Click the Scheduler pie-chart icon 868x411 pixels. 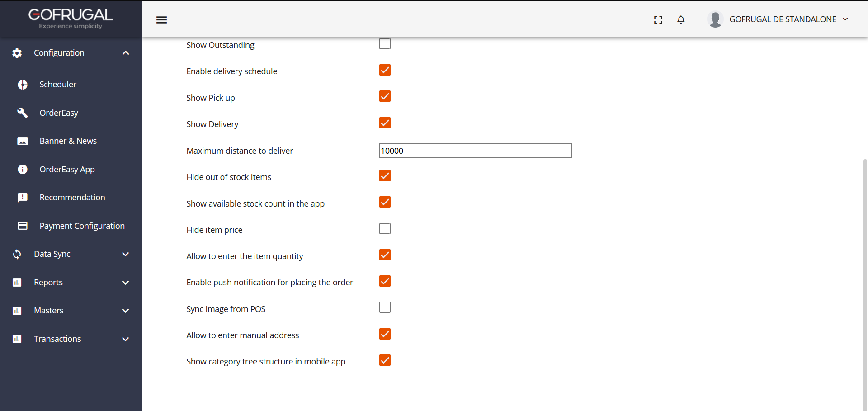(23, 85)
